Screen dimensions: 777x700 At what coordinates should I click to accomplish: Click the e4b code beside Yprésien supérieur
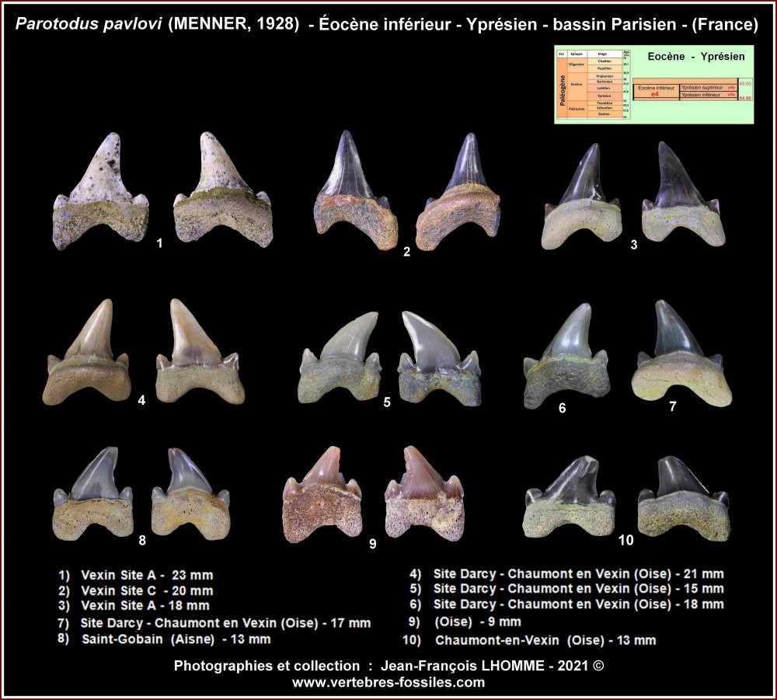(730, 88)
